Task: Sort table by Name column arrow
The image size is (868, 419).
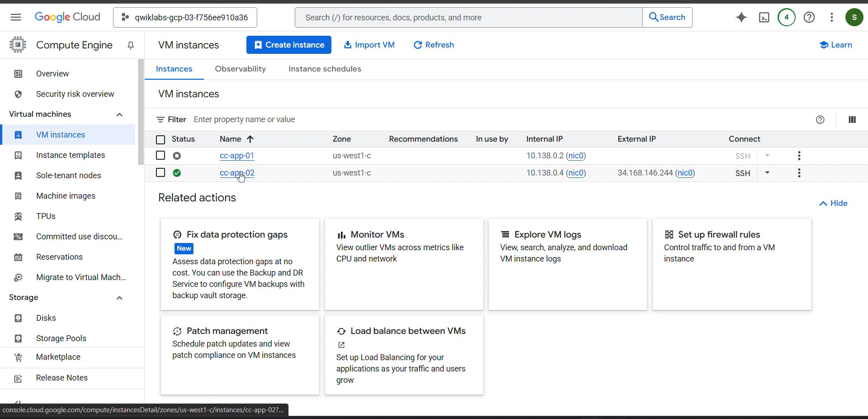Action: pyautogui.click(x=250, y=139)
